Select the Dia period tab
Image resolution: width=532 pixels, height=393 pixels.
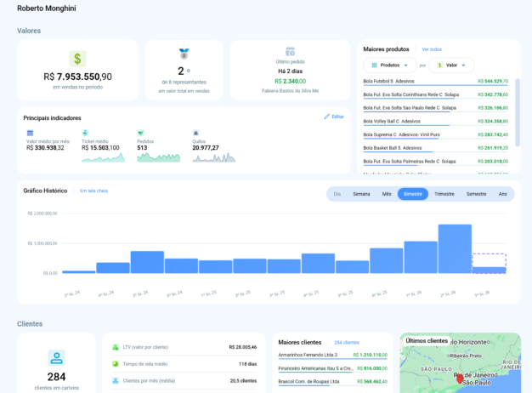point(337,194)
